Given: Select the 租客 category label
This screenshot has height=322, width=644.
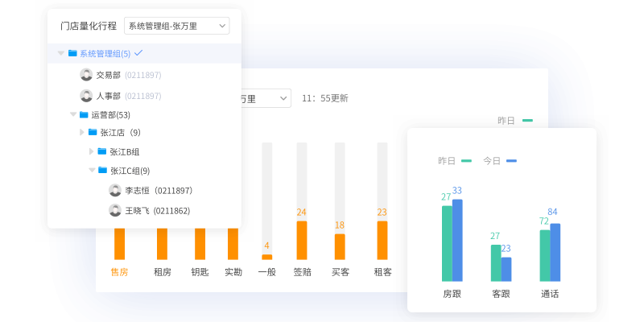Looking at the screenshot, I should [382, 272].
